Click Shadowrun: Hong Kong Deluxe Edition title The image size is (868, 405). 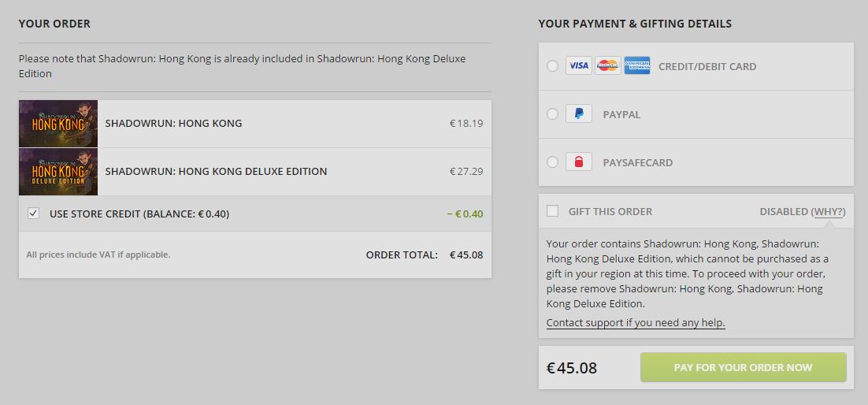pyautogui.click(x=216, y=172)
